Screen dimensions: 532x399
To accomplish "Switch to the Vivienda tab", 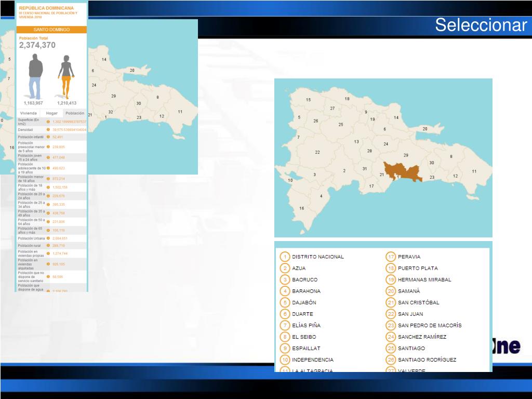I will pyautogui.click(x=28, y=113).
